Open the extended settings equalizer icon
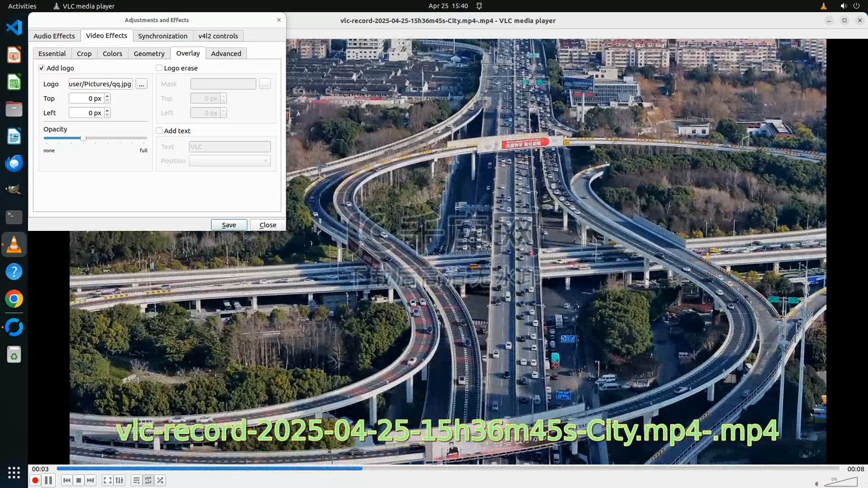The height and width of the screenshot is (488, 868). pos(119,480)
